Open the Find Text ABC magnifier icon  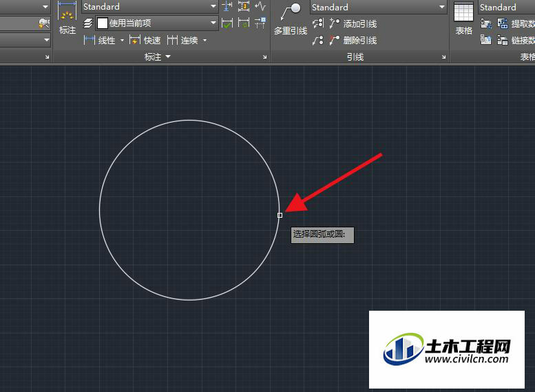click(44, 23)
